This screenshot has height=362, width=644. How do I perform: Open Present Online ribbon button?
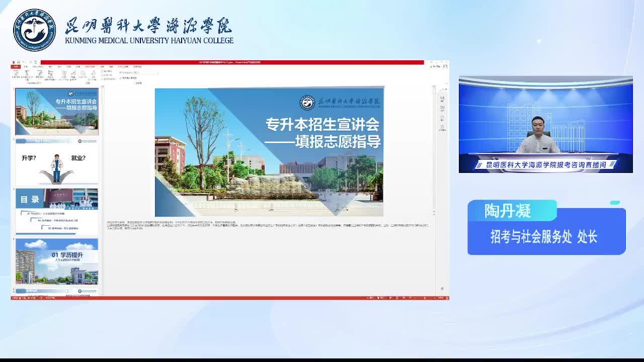40,74
